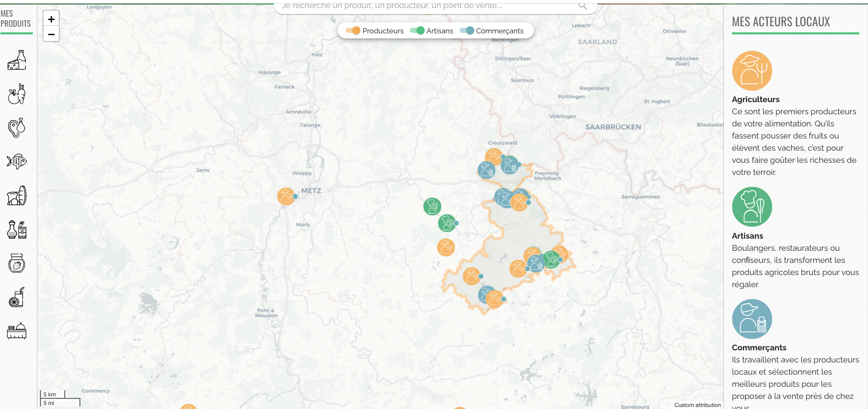Select the dairy products category icon
This screenshot has width=868, height=409.
(x=17, y=60)
